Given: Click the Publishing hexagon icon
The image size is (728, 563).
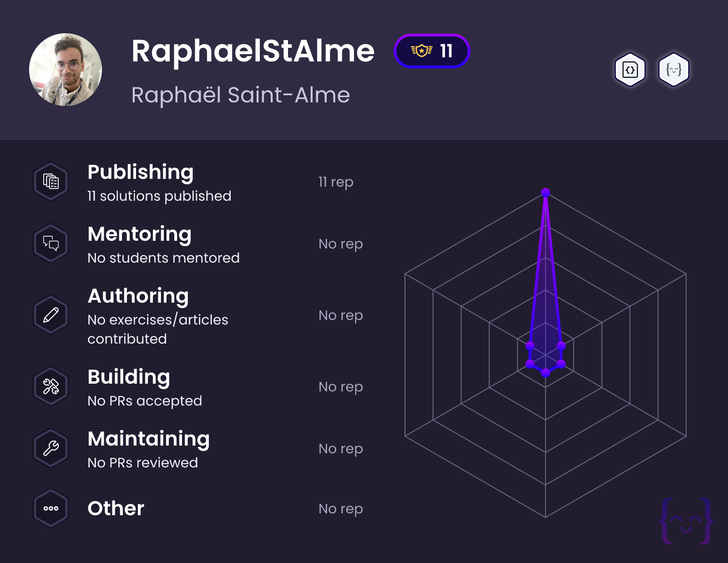Looking at the screenshot, I should pos(51,181).
